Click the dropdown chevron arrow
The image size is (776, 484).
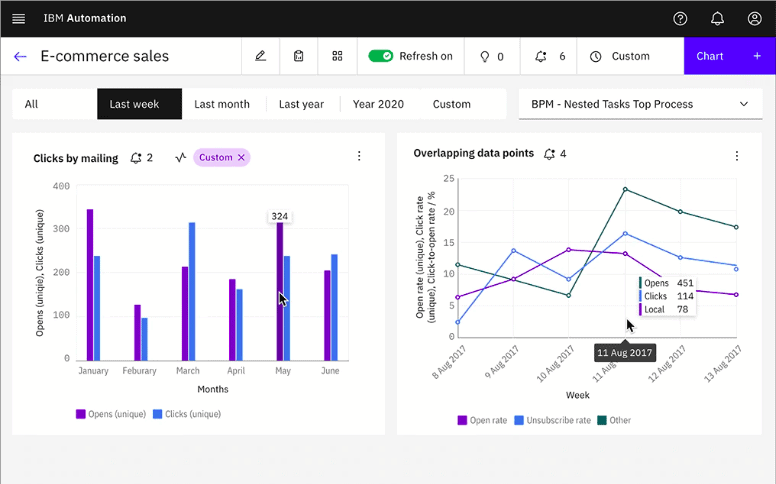(744, 104)
